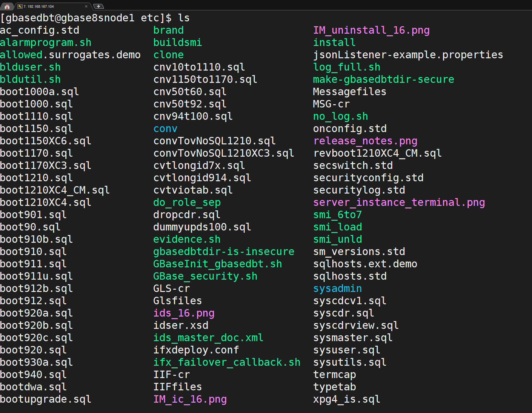Click securityconfig.std file name
The width and height of the screenshot is (532, 413).
[x=368, y=178]
